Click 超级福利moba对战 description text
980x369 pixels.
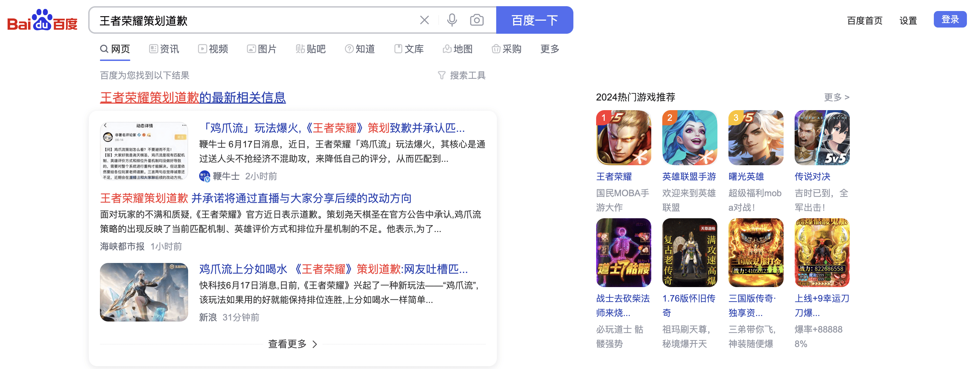pyautogui.click(x=755, y=200)
